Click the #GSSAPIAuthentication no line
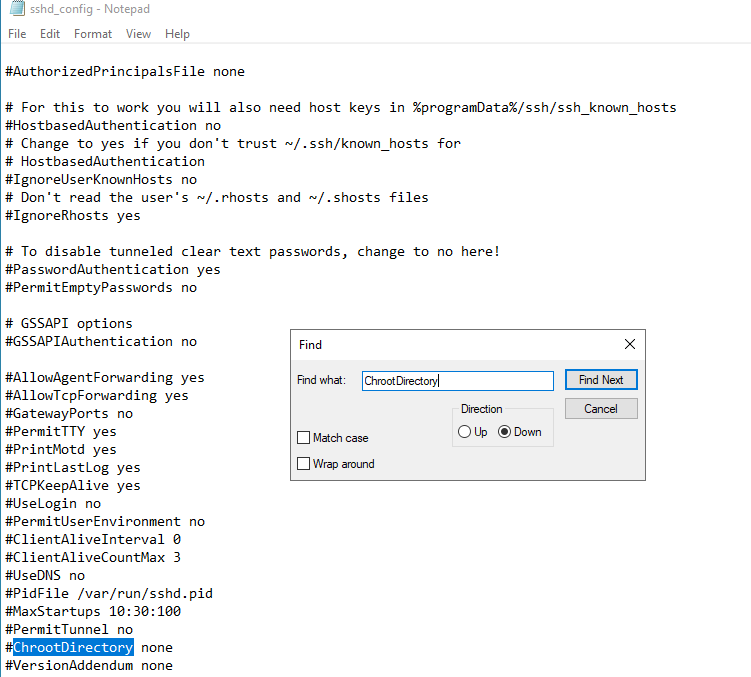 [101, 342]
